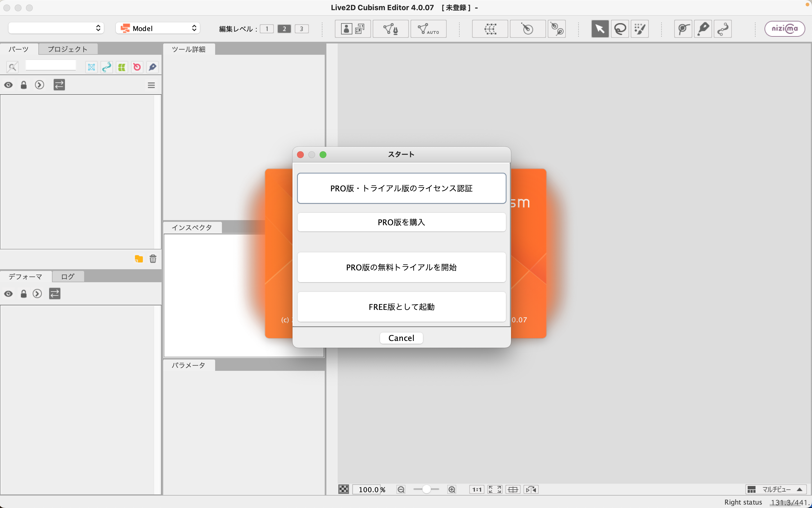This screenshot has width=812, height=508.
Task: Toggle parts panel visibility eye
Action: 8,85
